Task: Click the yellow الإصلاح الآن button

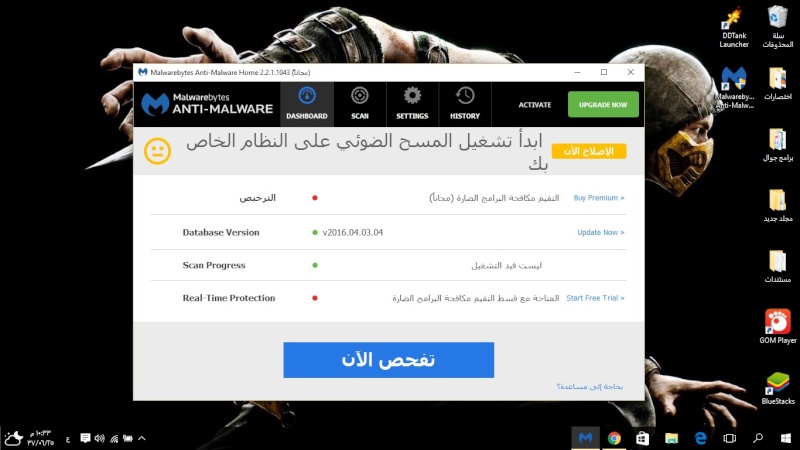Action: point(589,152)
